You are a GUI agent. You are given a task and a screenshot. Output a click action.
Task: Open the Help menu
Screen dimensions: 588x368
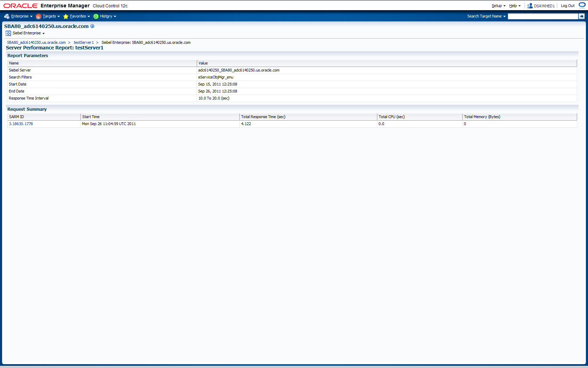tap(515, 6)
